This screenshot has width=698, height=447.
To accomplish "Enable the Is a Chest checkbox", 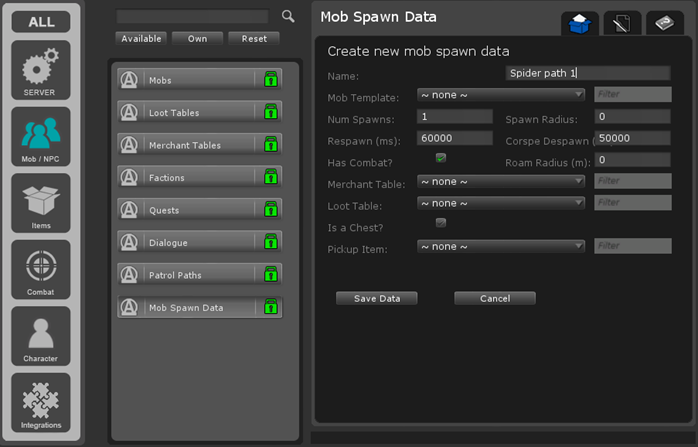I will (440, 223).
